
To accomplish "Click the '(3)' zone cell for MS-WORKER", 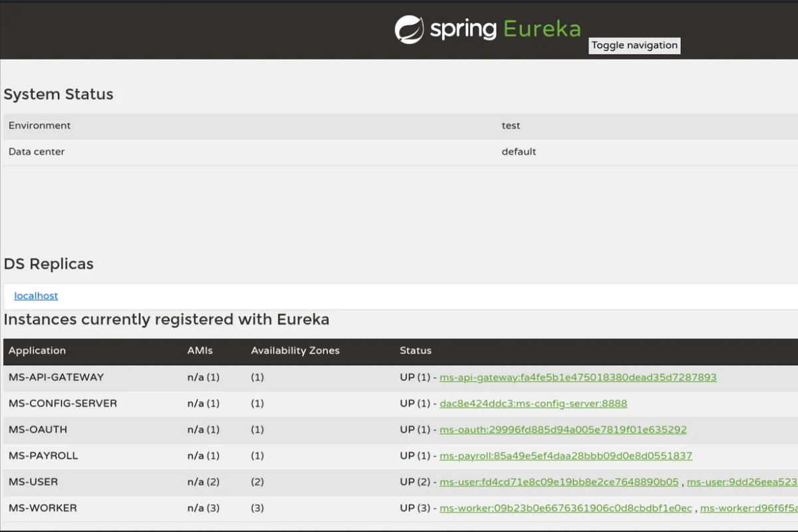I will click(x=257, y=508).
